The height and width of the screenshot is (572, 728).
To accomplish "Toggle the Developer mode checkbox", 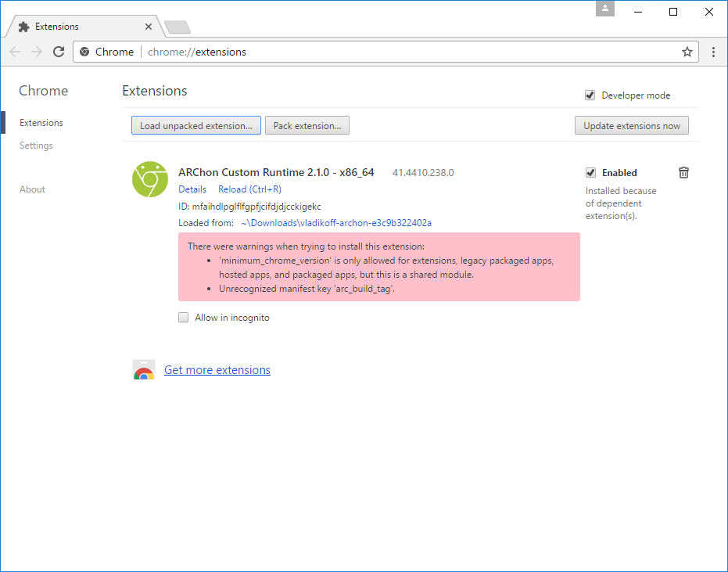I will coord(590,95).
